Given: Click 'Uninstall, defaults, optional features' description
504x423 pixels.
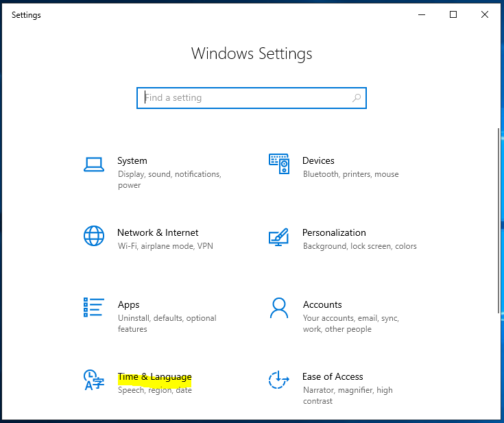Looking at the screenshot, I should coord(167,324).
